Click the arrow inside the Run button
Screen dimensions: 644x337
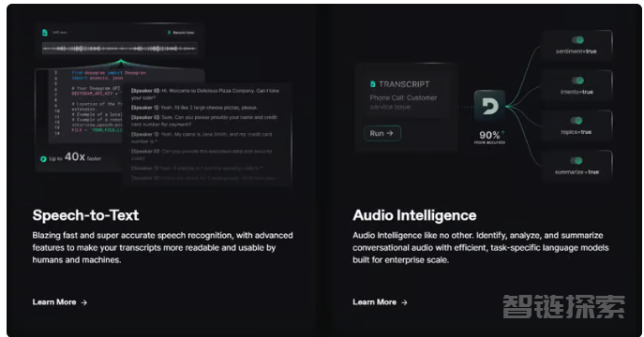click(x=390, y=133)
